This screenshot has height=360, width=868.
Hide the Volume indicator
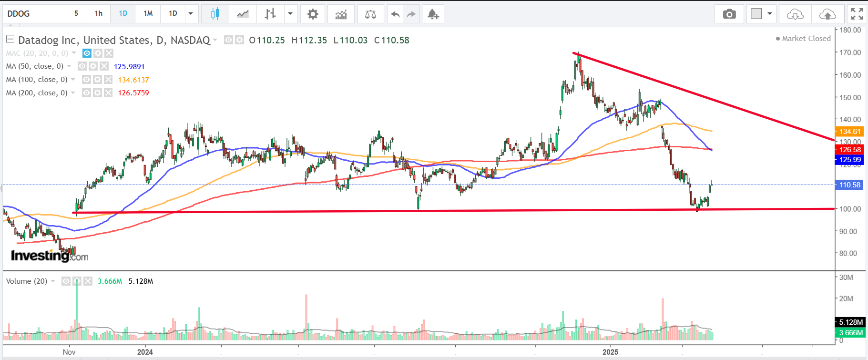point(66,281)
